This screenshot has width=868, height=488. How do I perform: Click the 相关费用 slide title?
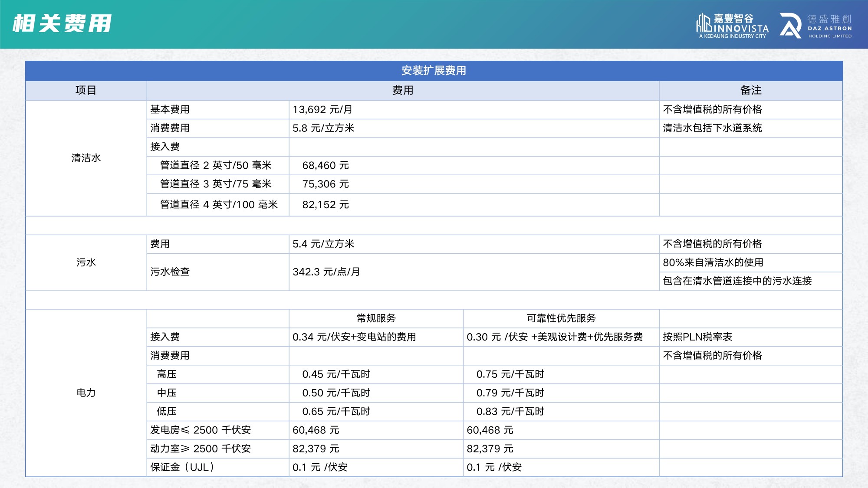(62, 23)
